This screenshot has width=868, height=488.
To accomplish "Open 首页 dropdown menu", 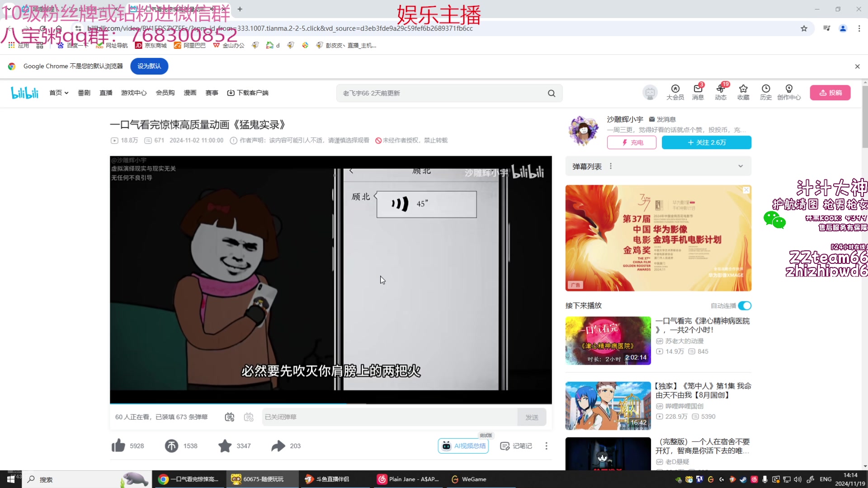I will pyautogui.click(x=59, y=93).
